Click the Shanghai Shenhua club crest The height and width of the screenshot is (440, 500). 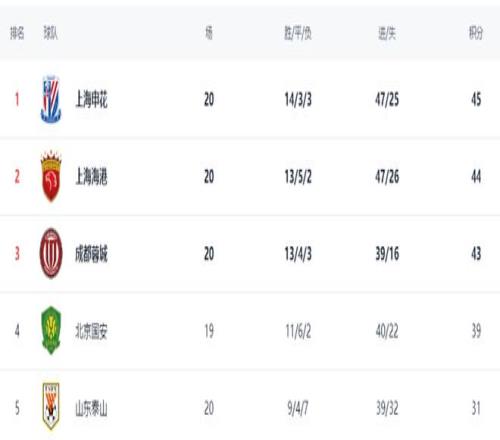point(51,99)
